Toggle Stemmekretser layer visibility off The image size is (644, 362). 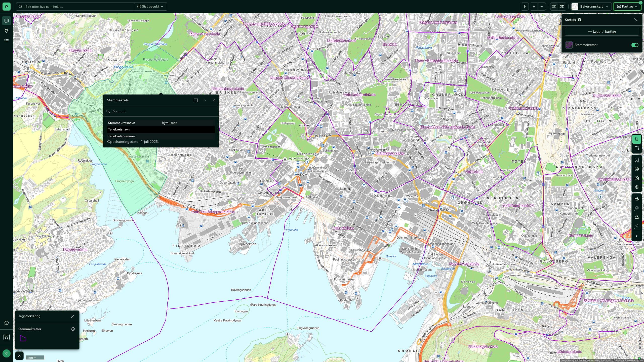point(635,45)
